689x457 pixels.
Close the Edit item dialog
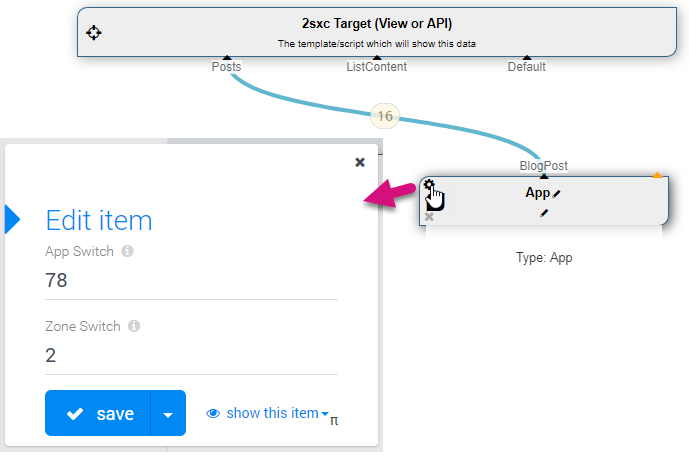tap(360, 163)
